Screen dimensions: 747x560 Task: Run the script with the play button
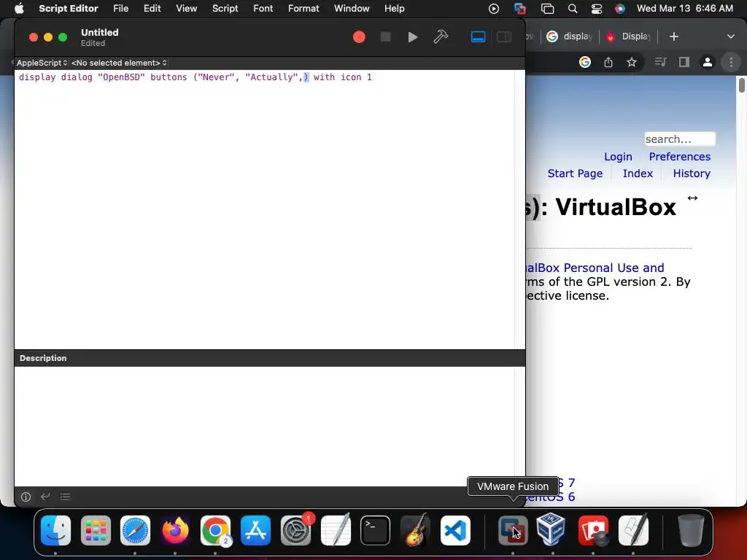coord(413,37)
